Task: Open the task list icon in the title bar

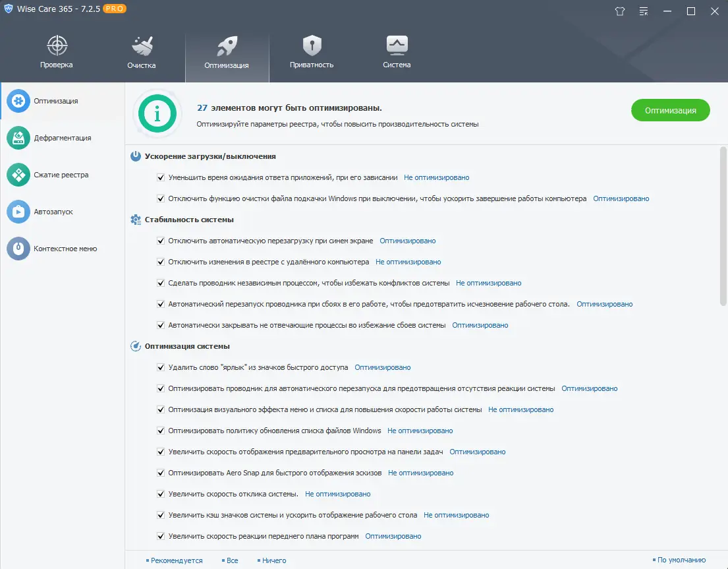Action: pos(643,11)
